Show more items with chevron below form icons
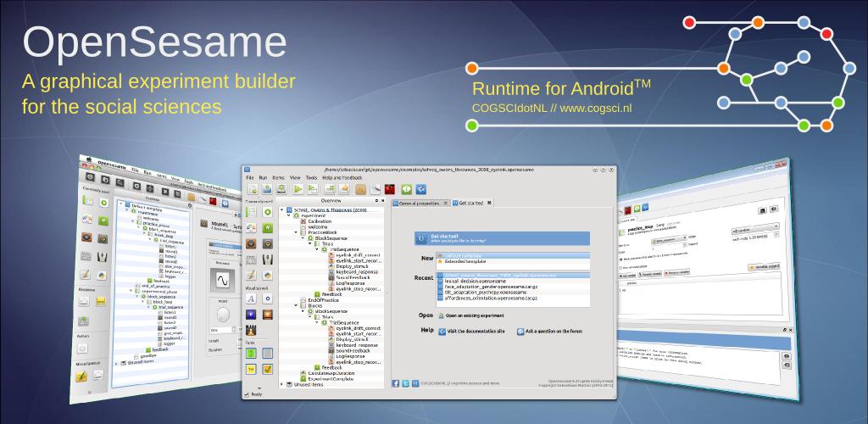The image size is (868, 424). click(x=259, y=388)
